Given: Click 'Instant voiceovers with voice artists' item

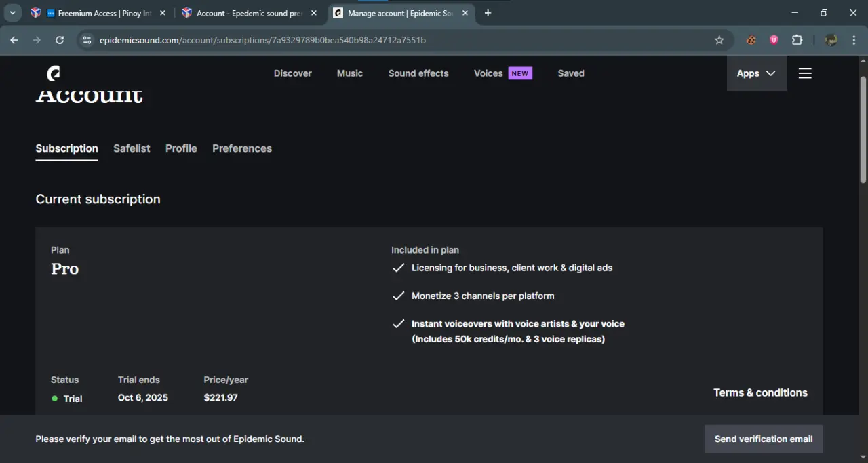Looking at the screenshot, I should [518, 331].
